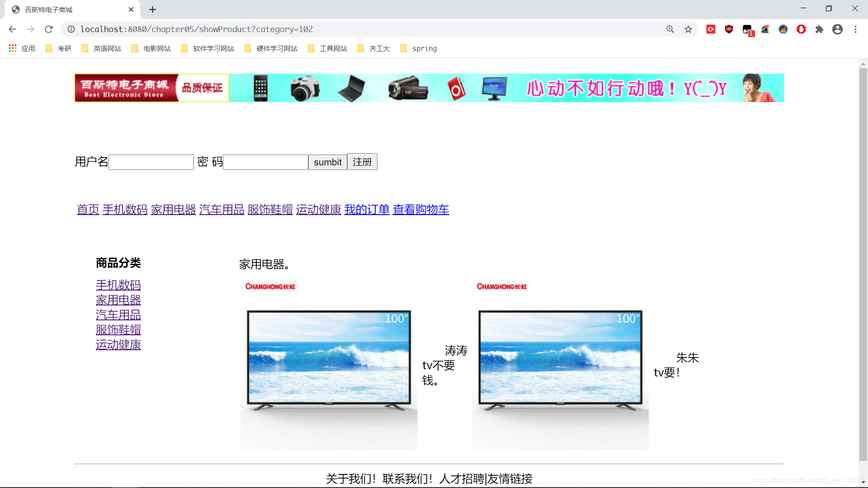Click the address bar URL
The height and width of the screenshot is (488, 868).
click(x=197, y=29)
